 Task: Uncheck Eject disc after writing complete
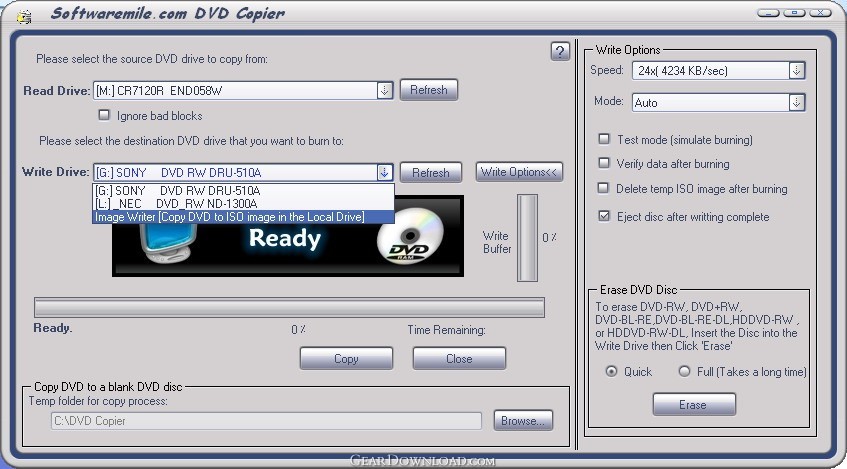[604, 216]
